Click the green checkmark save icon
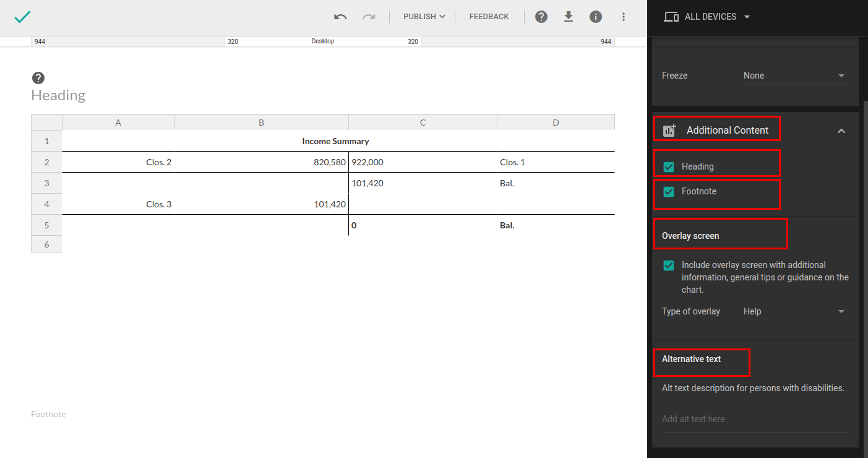The height and width of the screenshot is (458, 868). pos(22,17)
